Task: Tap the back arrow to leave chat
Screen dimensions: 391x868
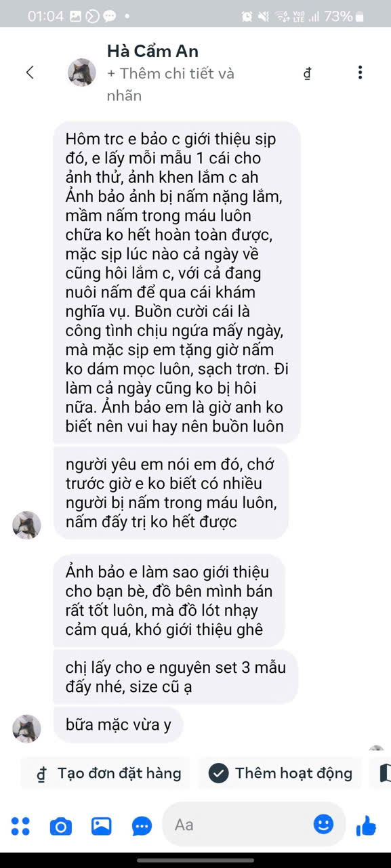Action: [30, 73]
